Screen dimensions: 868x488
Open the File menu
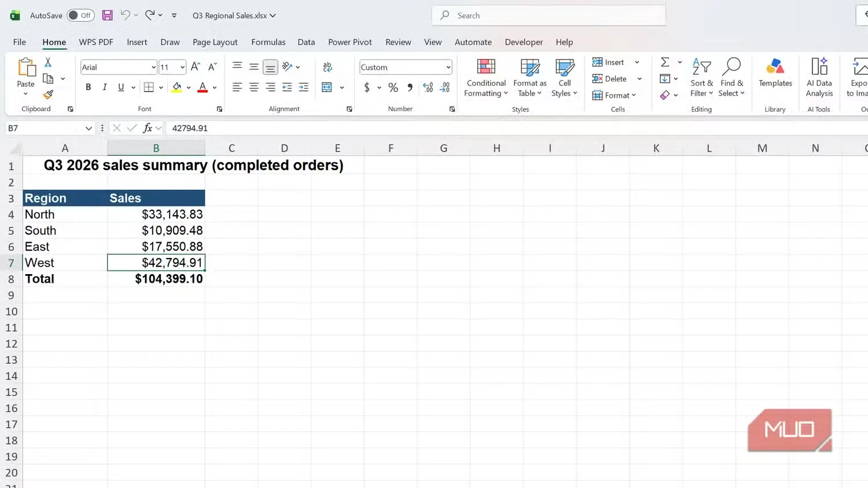coord(20,42)
